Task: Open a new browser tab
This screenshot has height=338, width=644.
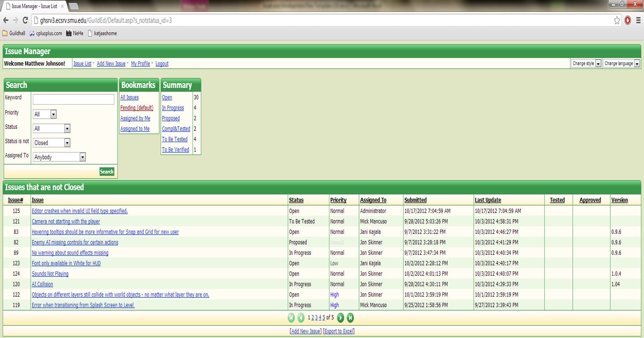Action: 74,6
